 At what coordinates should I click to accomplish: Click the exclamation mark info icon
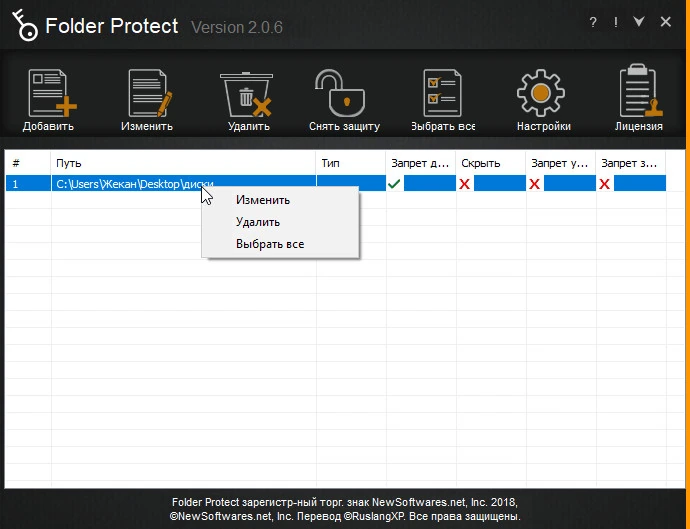[x=616, y=22]
